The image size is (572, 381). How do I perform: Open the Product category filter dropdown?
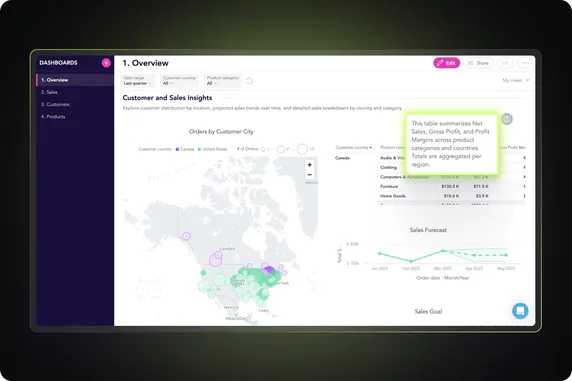pyautogui.click(x=223, y=81)
